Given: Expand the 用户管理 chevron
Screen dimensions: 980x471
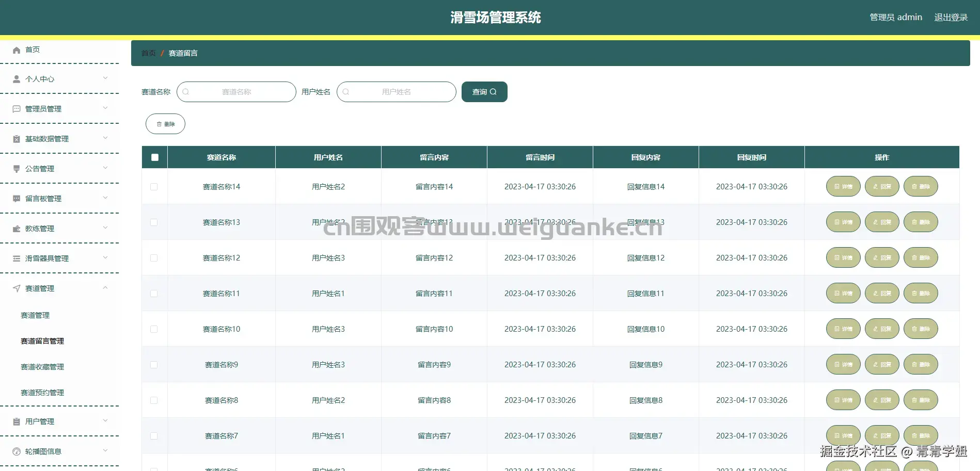Looking at the screenshot, I should click(x=105, y=421).
